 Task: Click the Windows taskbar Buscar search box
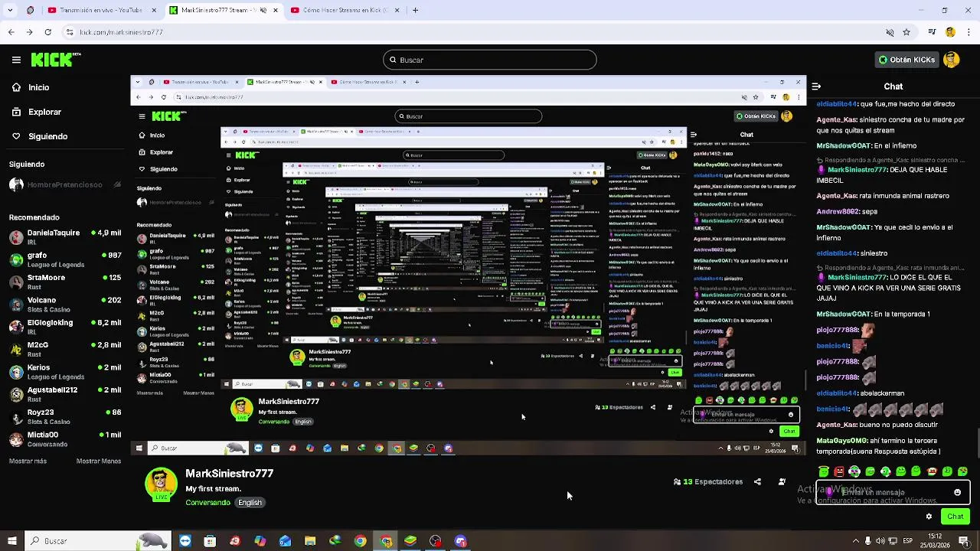click(97, 541)
